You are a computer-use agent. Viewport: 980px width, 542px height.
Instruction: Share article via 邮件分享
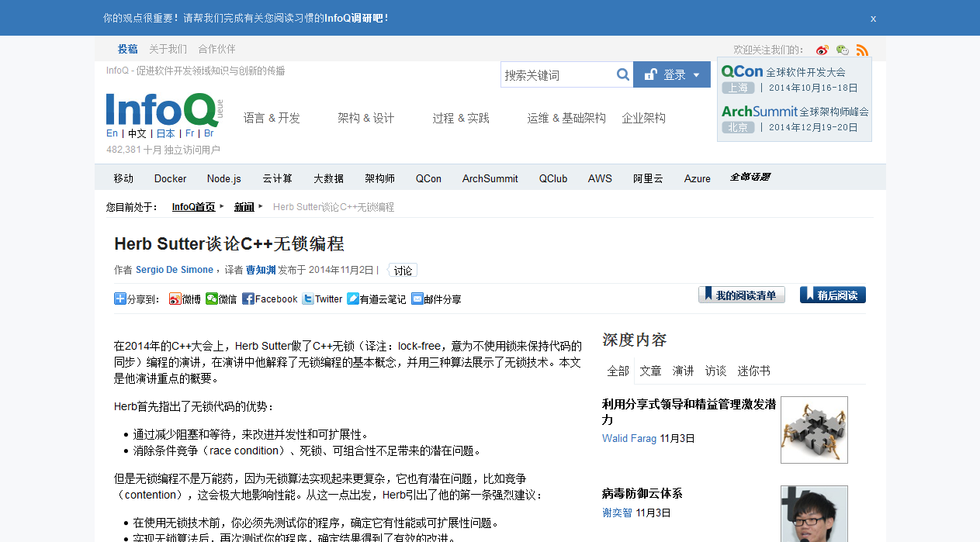[436, 299]
